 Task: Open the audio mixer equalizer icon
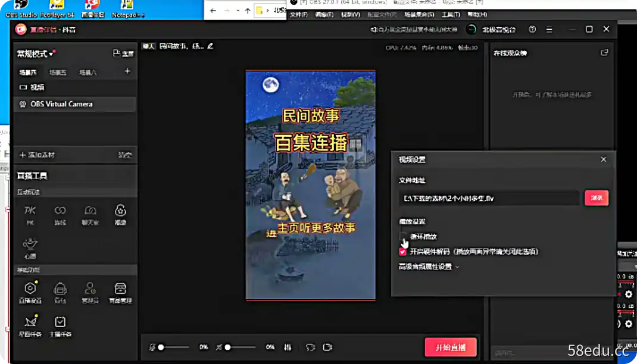(x=288, y=347)
